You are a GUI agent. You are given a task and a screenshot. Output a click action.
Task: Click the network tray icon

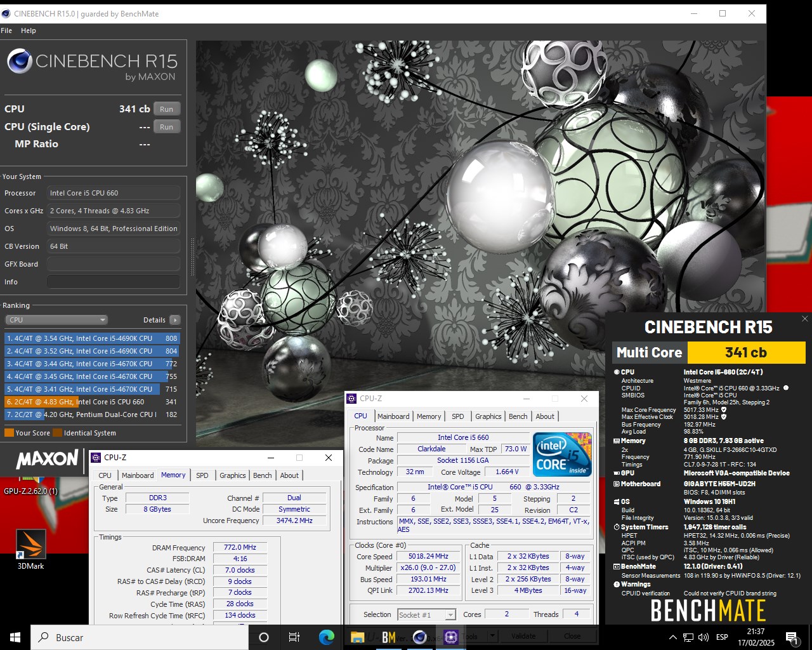click(x=688, y=637)
